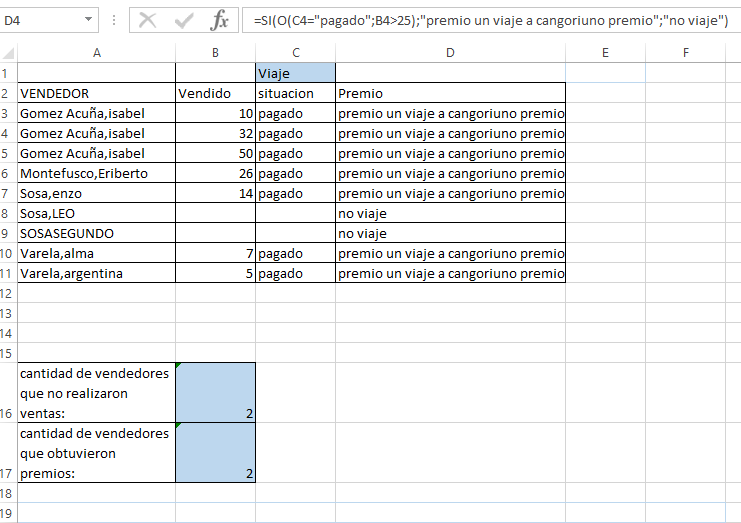Click the Select All corner above row 1
The width and height of the screenshot is (741, 523).
pyautogui.click(x=7, y=53)
